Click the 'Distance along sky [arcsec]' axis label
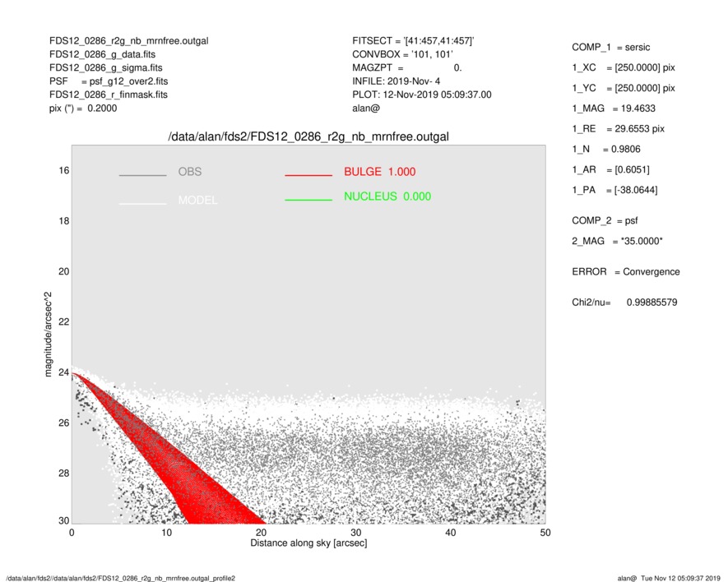 (308, 544)
